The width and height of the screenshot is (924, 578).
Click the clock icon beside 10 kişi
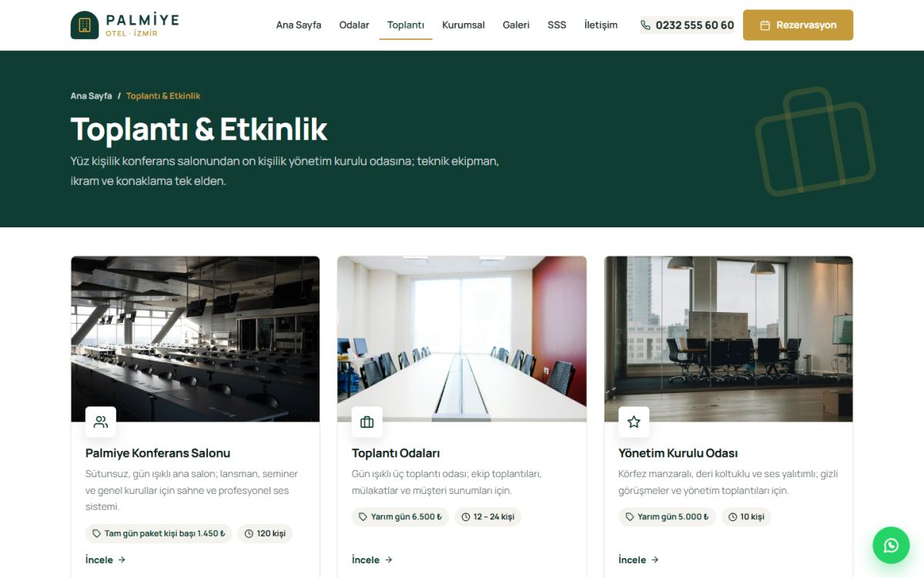click(x=732, y=517)
